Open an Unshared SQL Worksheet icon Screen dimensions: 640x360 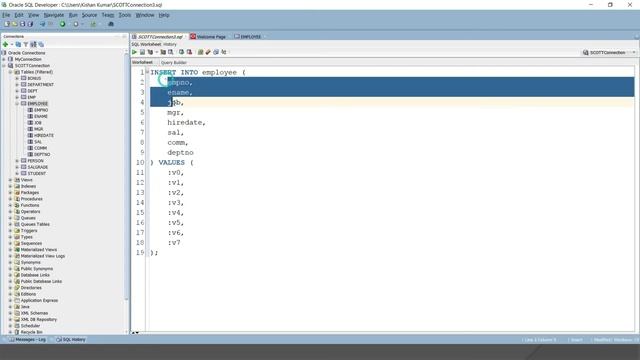point(200,52)
